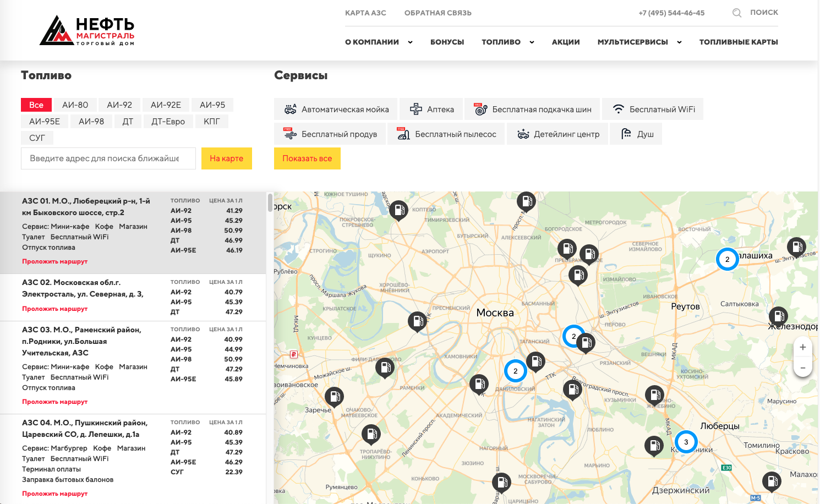This screenshot has height=504, width=820.
Task: Filter by Бесплатный продув service
Action: (x=330, y=134)
